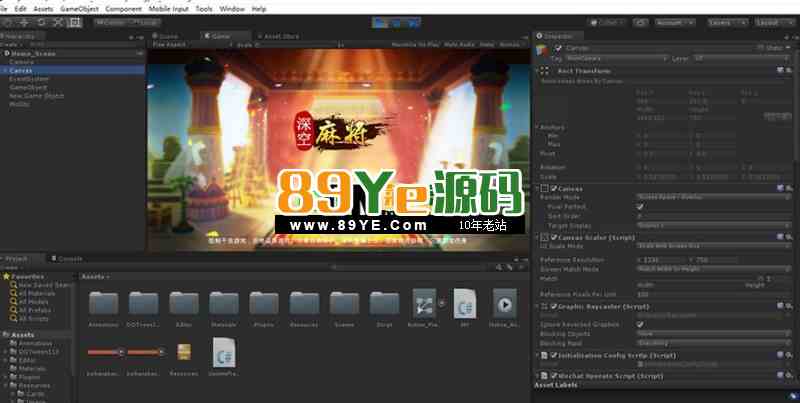Open the Layers dropdown in top toolbar
Viewport: 800px width, 403px height.
(728, 22)
